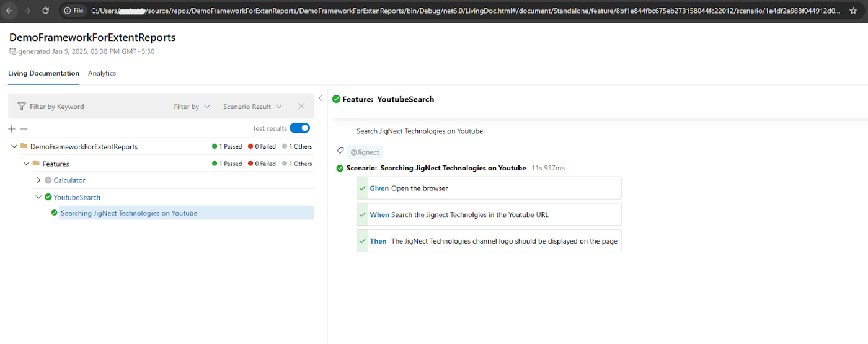Clear filters with the X icon
The image size is (868, 344).
pos(301,106)
